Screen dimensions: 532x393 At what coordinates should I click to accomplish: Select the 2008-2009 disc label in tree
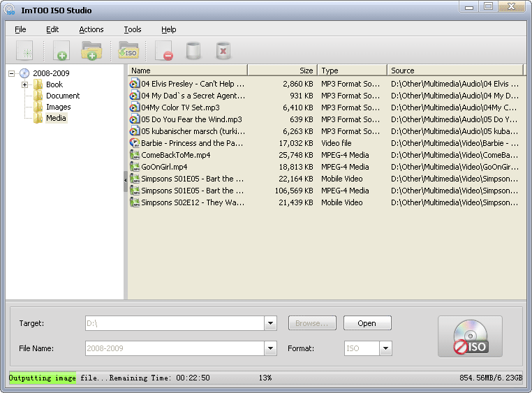click(x=51, y=73)
